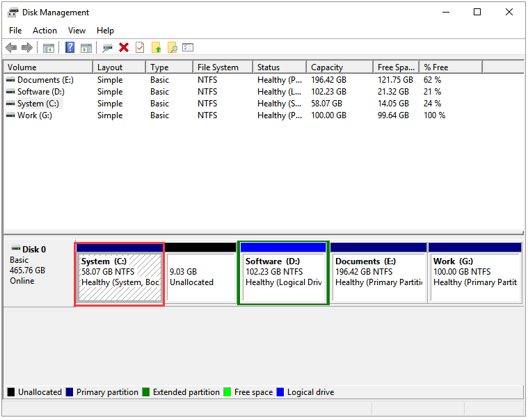528x420 pixels.
Task: Sort by the Type column header
Action: click(x=169, y=67)
